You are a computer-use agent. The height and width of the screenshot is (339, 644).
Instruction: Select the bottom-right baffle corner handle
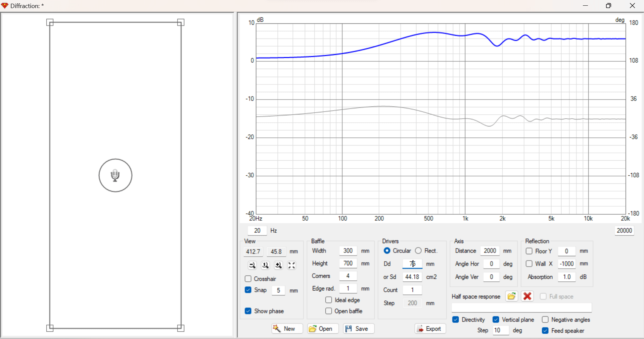click(x=181, y=328)
